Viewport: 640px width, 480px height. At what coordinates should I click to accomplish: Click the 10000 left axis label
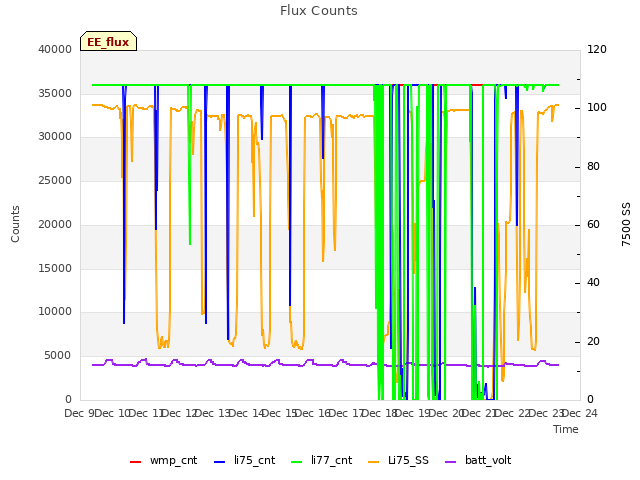(x=55, y=312)
